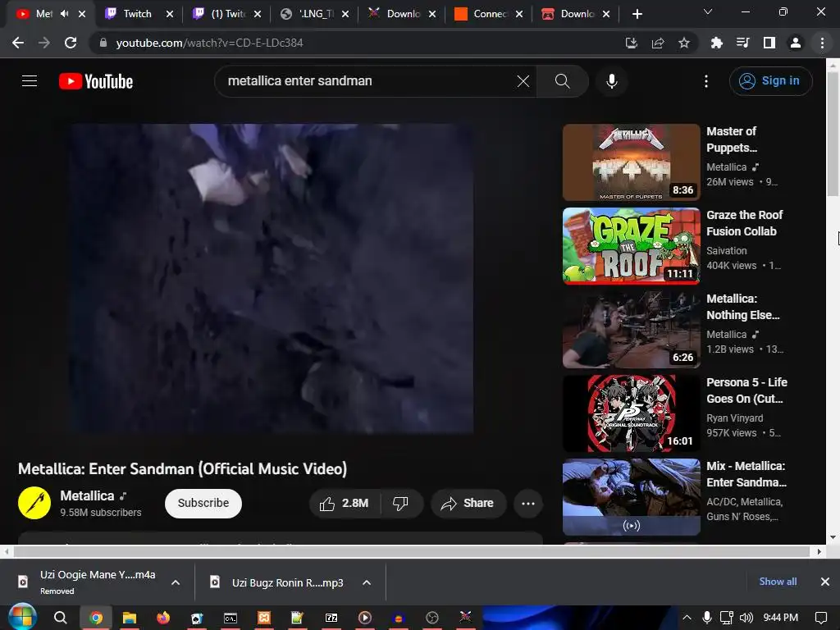Show hidden system tray icons

click(x=687, y=618)
